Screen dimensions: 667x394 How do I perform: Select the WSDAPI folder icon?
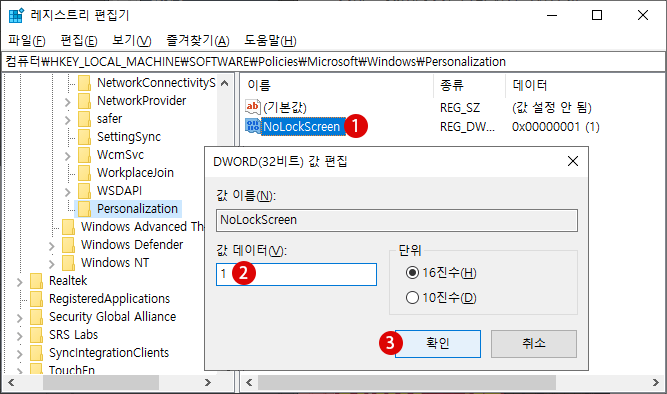click(84, 191)
